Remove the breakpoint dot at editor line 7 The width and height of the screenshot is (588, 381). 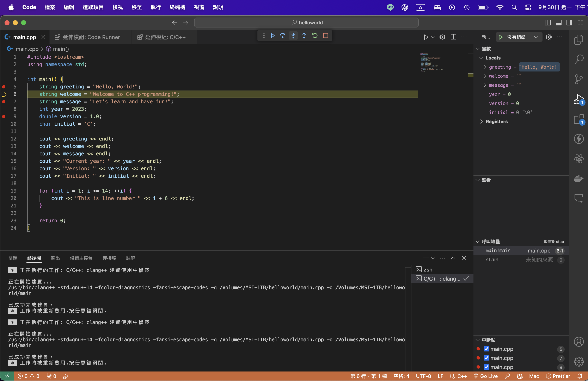(4, 101)
